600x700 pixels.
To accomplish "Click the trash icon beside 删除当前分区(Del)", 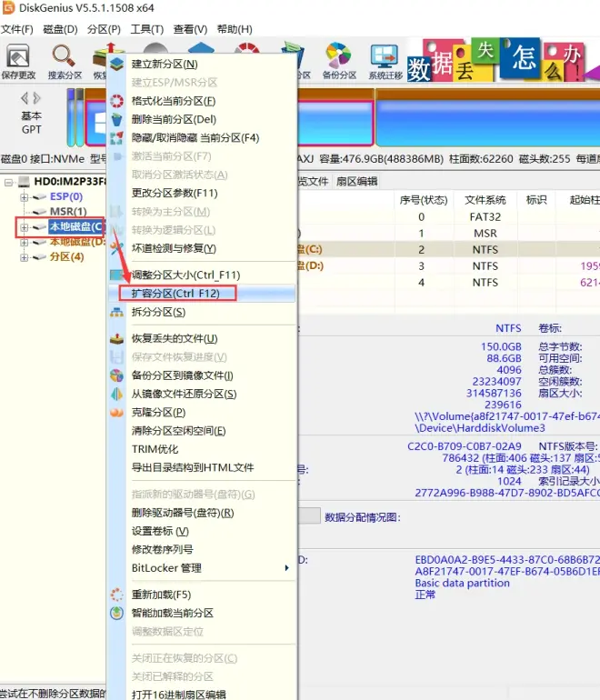I will [117, 120].
